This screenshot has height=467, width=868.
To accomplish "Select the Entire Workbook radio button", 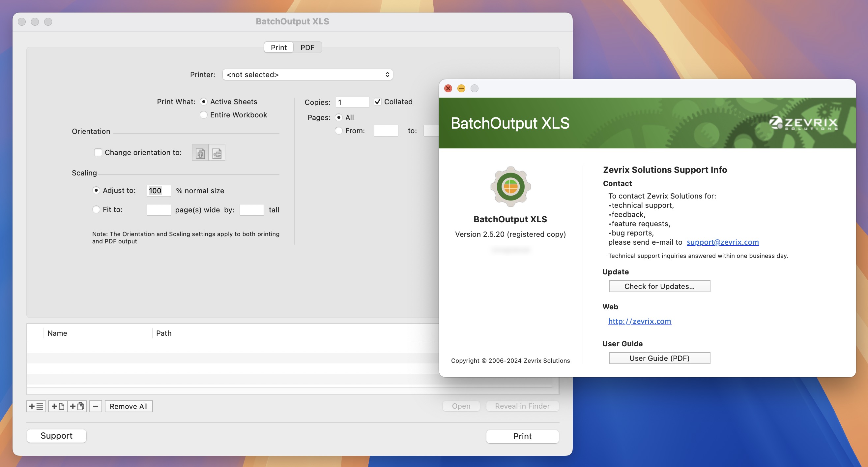I will 204,114.
